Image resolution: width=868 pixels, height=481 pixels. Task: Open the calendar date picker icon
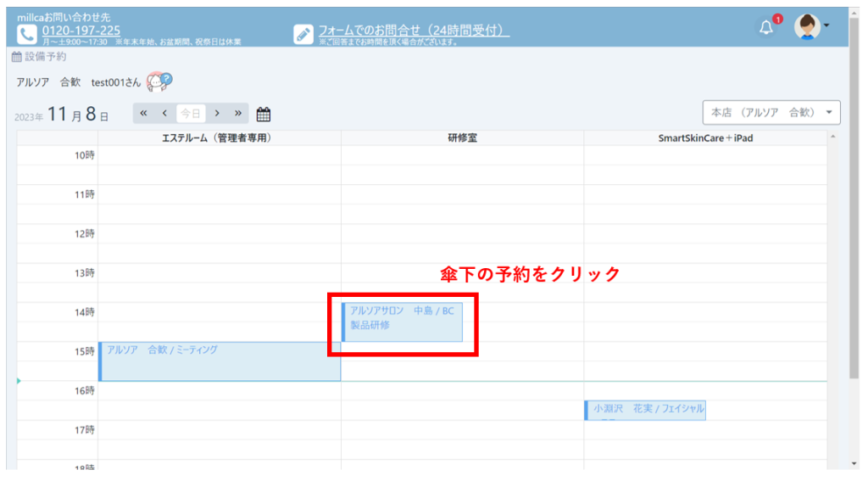point(264,114)
